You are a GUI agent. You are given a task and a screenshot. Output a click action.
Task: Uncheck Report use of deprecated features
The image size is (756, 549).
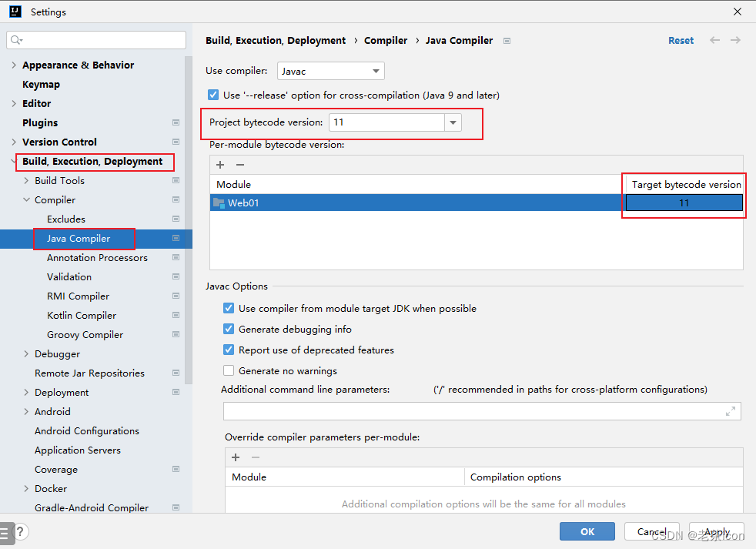229,350
